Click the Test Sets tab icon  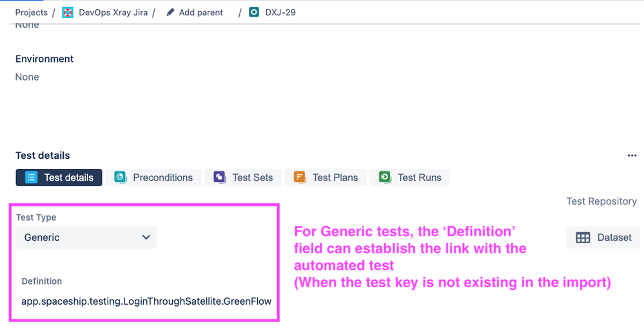coord(220,177)
